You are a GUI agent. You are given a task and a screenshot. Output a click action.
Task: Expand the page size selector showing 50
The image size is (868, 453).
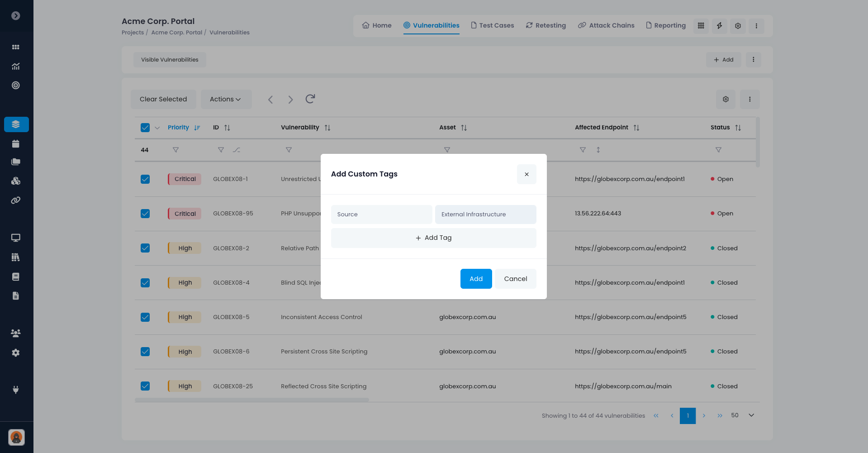pyautogui.click(x=742, y=415)
